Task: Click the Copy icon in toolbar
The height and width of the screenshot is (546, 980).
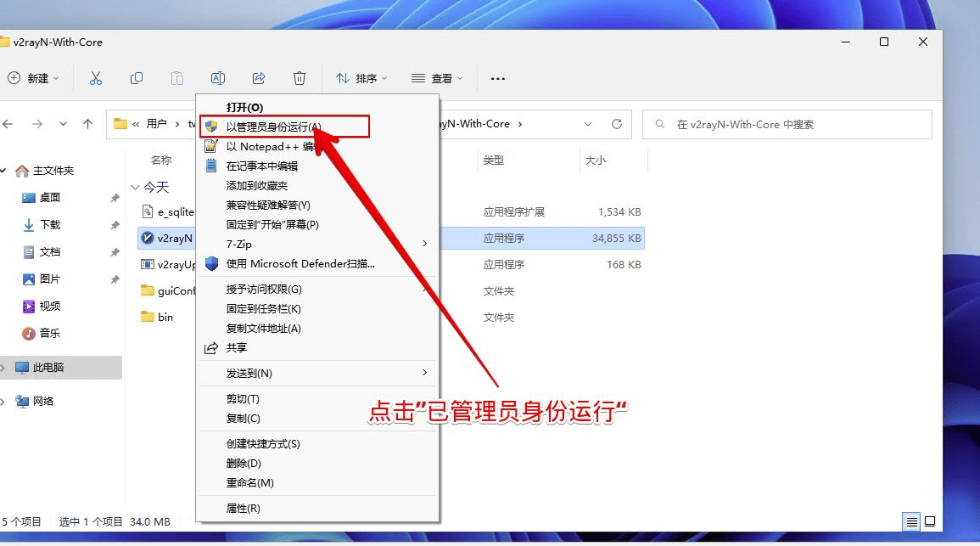Action: pos(137,78)
